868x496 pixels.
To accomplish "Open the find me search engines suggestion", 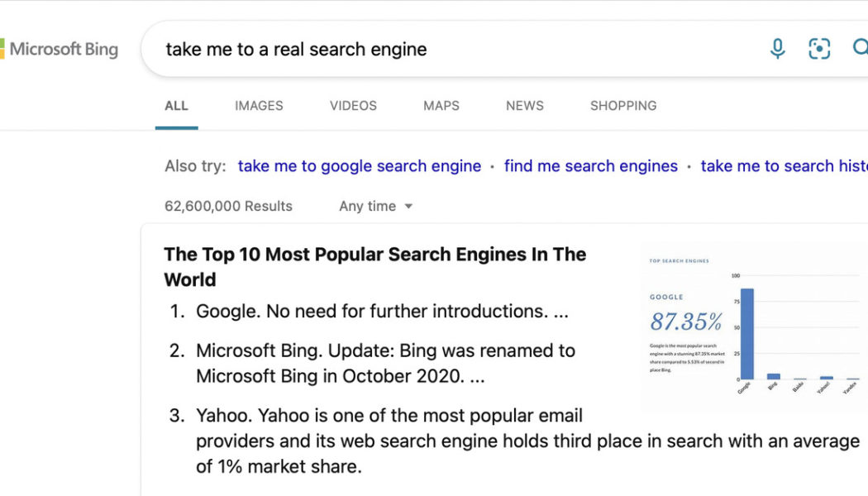I will click(590, 166).
